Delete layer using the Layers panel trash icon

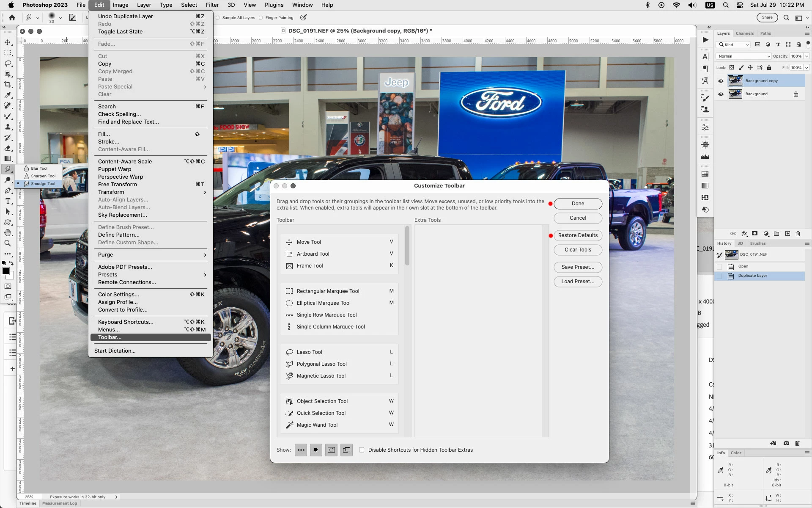[x=798, y=234]
